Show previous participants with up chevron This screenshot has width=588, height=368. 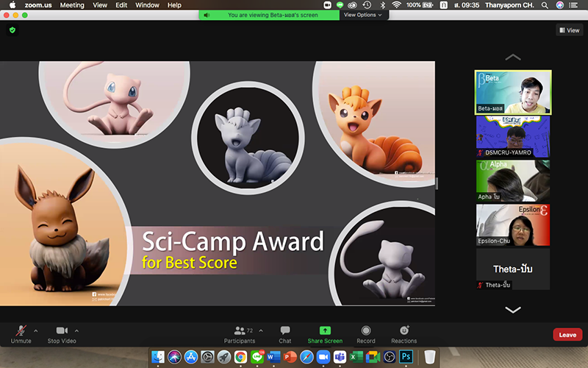[x=513, y=57]
